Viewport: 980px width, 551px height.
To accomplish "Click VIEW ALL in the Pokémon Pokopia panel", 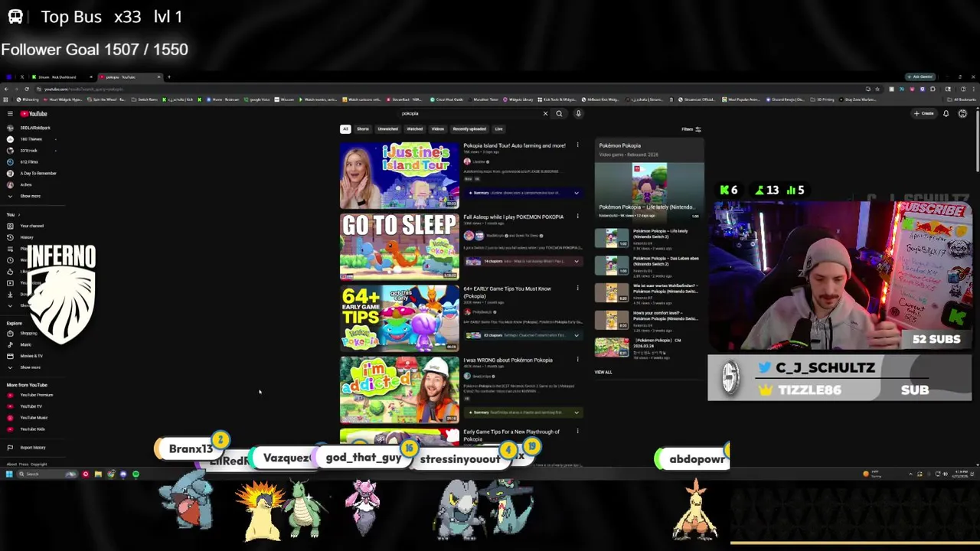I will 603,373.
